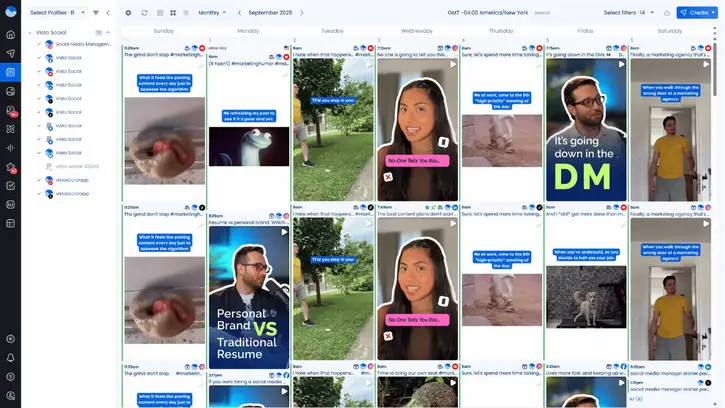This screenshot has height=408, width=725.
Task: Open the Inbox icon with red badge
Action: pos(11,111)
